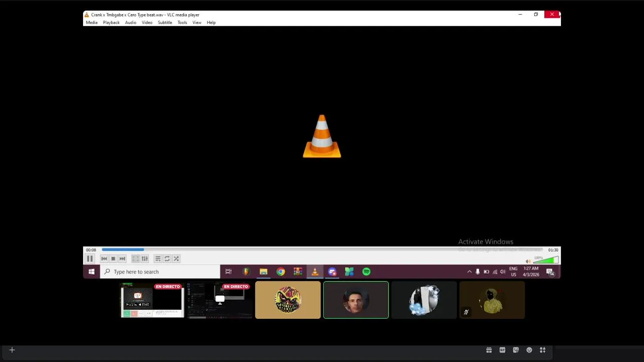Open the first EN DIRECTO stream tile
Image resolution: width=644 pixels, height=362 pixels.
(152, 300)
